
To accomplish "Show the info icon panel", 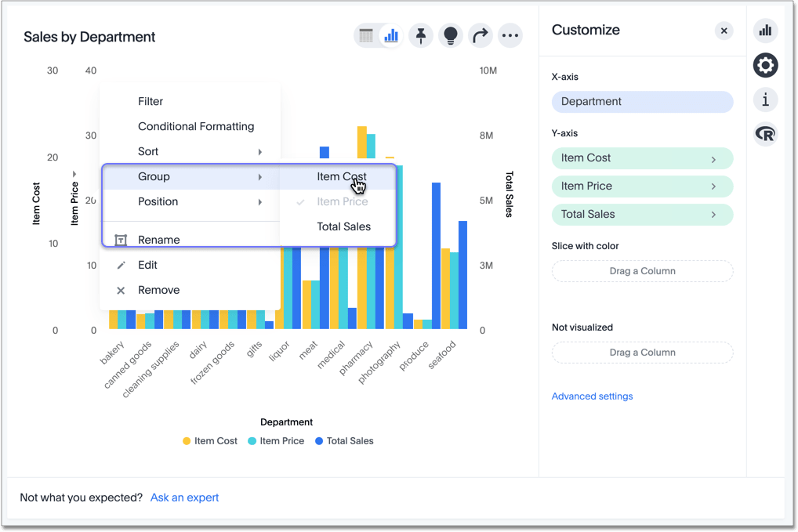I will 765,100.
